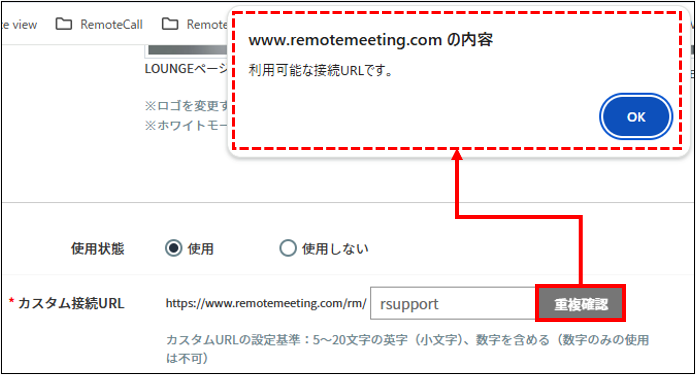Click the 使用状態 label
Screen dimensions: 696x375
[x=97, y=249]
